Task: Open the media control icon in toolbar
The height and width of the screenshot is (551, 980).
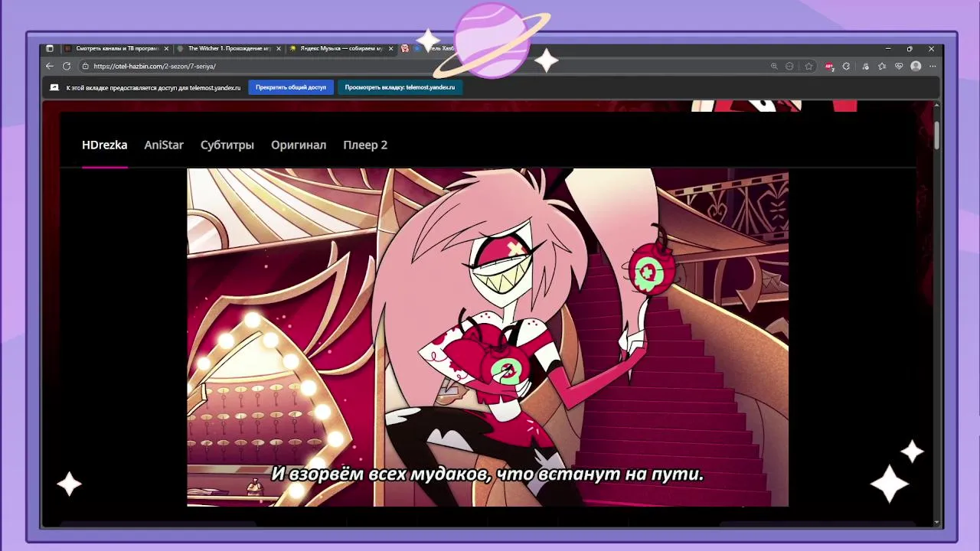Action: pos(864,67)
